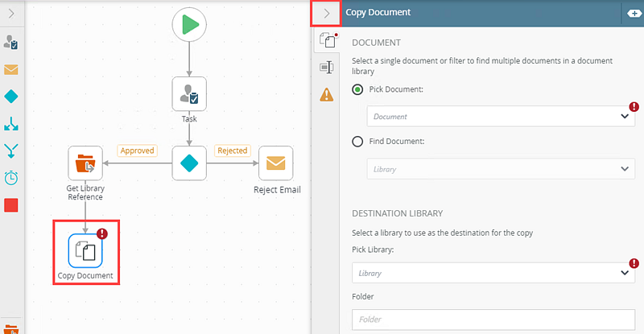The image size is (644, 334).
Task: Pick the red End step tool
Action: pyautogui.click(x=11, y=205)
